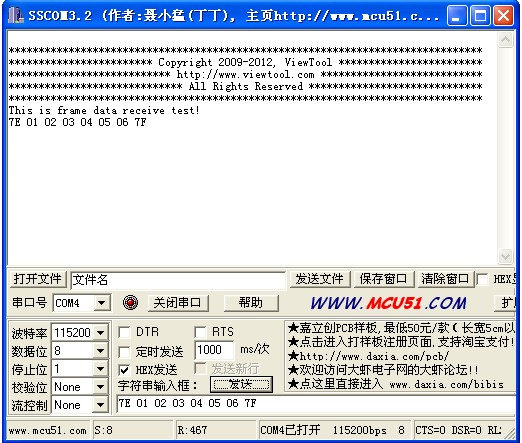Click the receive area scroll up arrow
Image resolution: width=522 pixels, height=443 pixels.
pos(505,40)
